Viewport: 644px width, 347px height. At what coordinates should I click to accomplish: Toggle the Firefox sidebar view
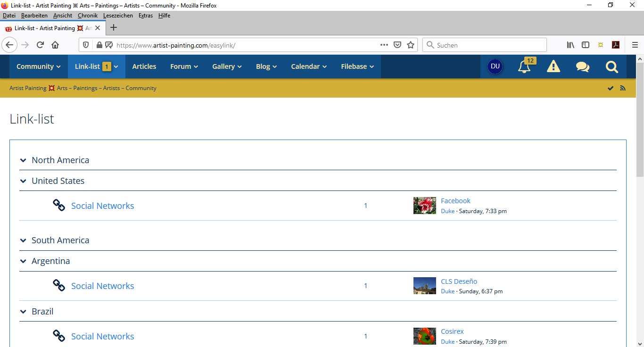[x=586, y=45]
